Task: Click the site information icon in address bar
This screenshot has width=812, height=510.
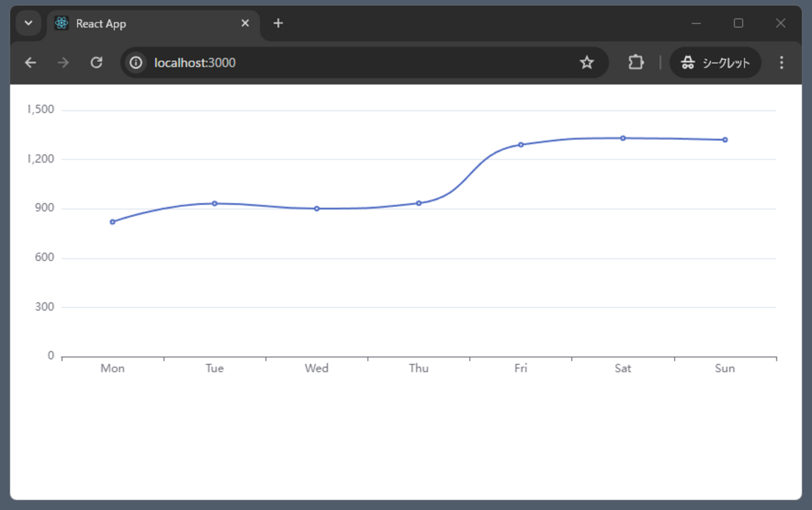Action: 136,62
